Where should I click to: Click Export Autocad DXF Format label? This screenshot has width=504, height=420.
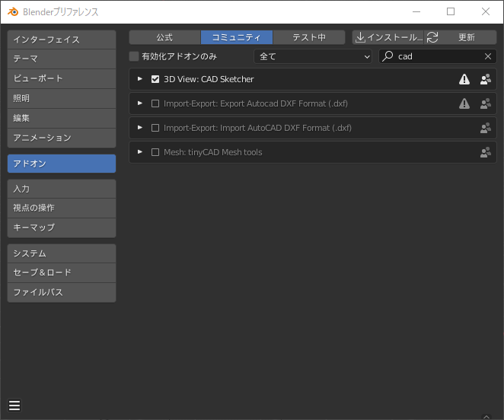pyautogui.click(x=256, y=103)
